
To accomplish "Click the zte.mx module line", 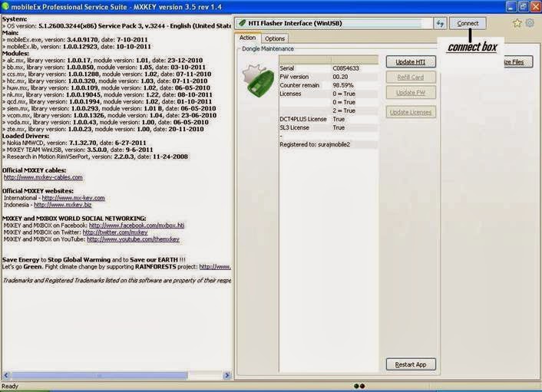I will pyautogui.click(x=103, y=129).
